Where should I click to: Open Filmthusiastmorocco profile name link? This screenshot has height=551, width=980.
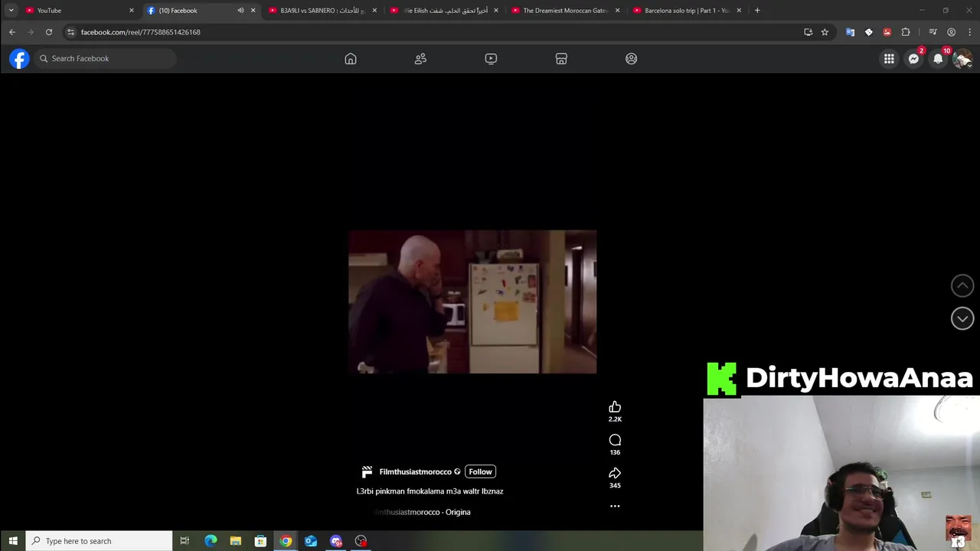416,472
